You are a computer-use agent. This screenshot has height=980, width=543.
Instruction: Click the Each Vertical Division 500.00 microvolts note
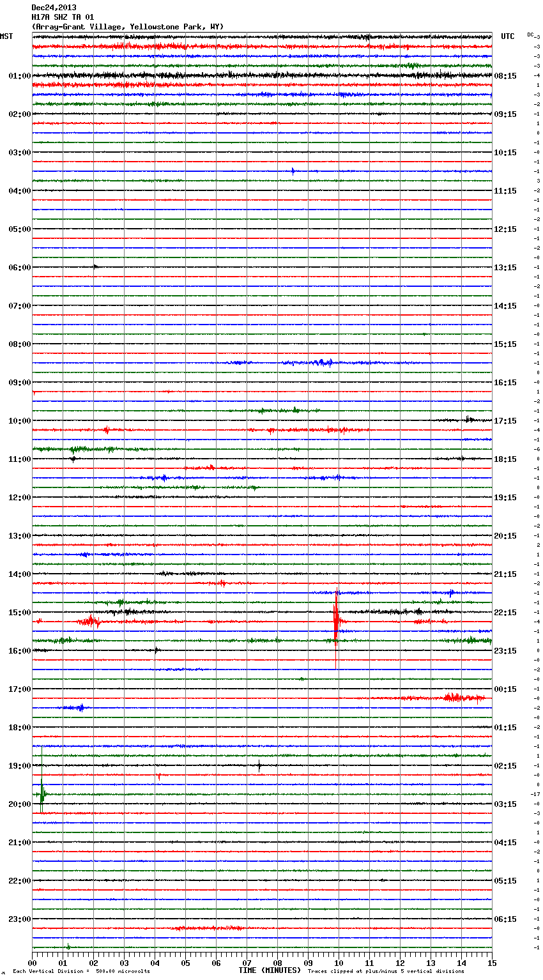[x=81, y=971]
